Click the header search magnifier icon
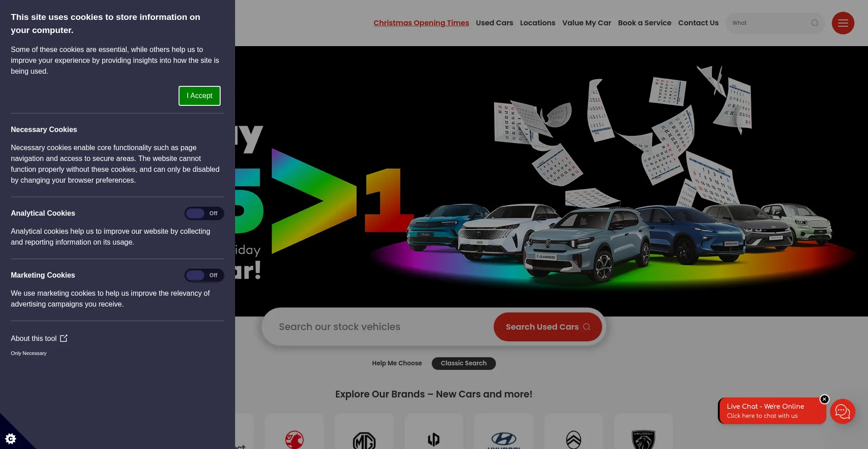The height and width of the screenshot is (449, 868). point(815,23)
